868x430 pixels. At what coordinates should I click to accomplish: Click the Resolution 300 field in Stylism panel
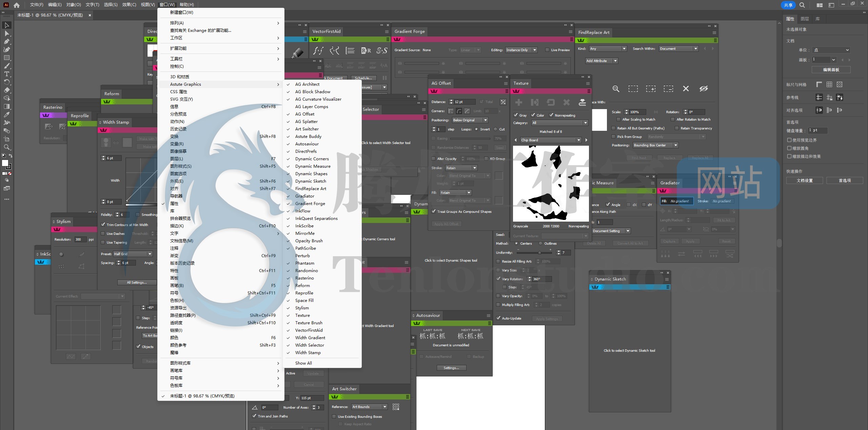(x=80, y=240)
